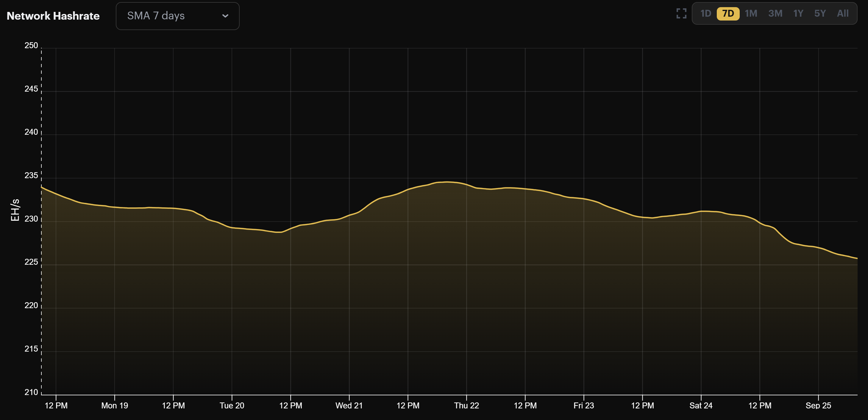The height and width of the screenshot is (420, 868).
Task: Click the Mon 19 date label
Action: [x=115, y=405]
